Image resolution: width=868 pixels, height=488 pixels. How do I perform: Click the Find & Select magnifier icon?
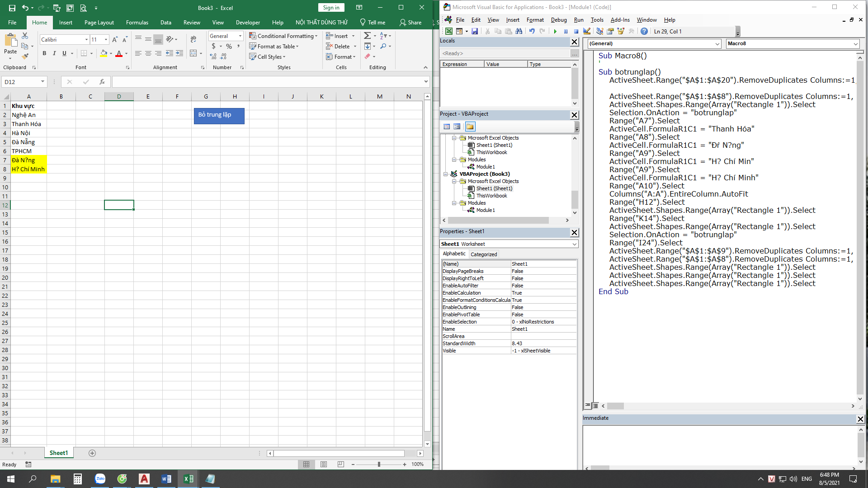pos(383,46)
